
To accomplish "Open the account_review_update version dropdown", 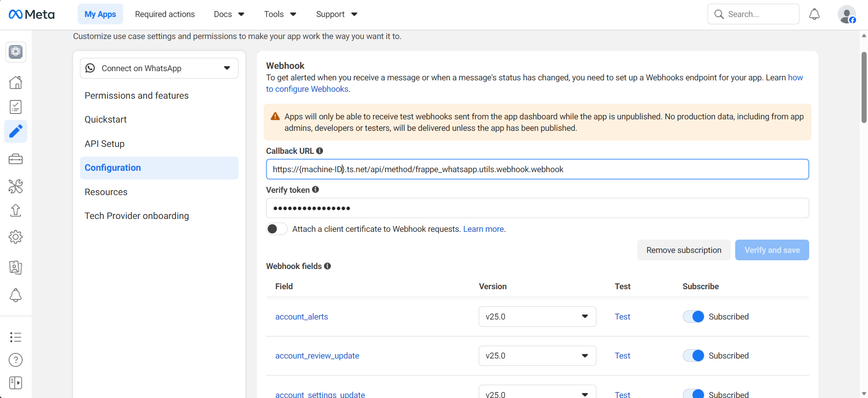I will point(537,356).
